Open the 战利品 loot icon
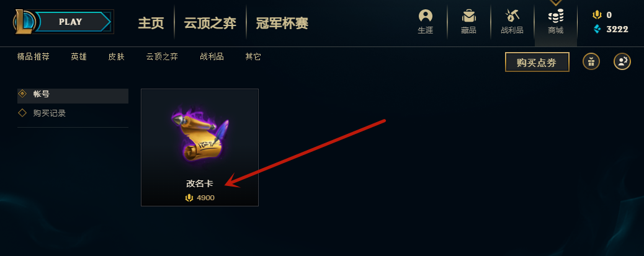The width and height of the screenshot is (644, 256). click(x=512, y=16)
